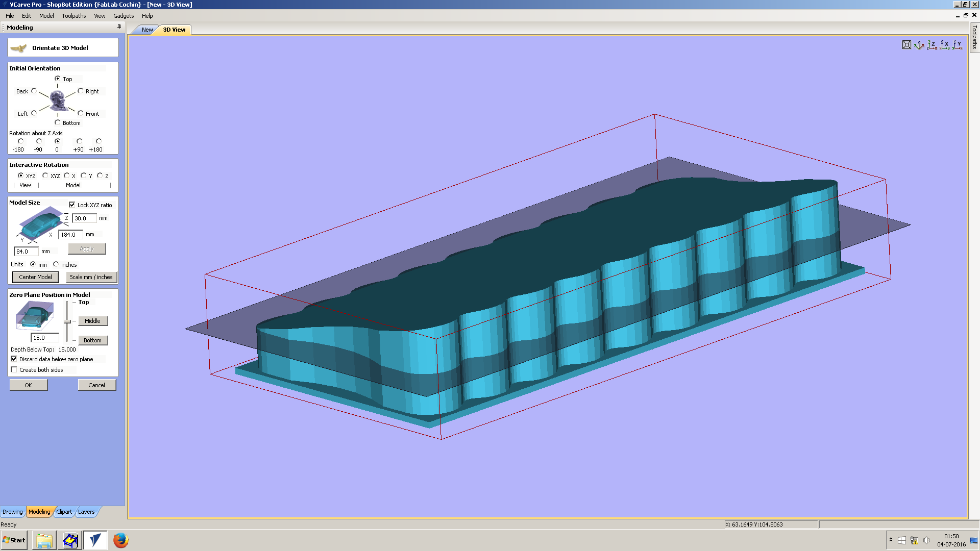The image size is (980, 551).
Task: Select inches units
Action: pyautogui.click(x=56, y=264)
